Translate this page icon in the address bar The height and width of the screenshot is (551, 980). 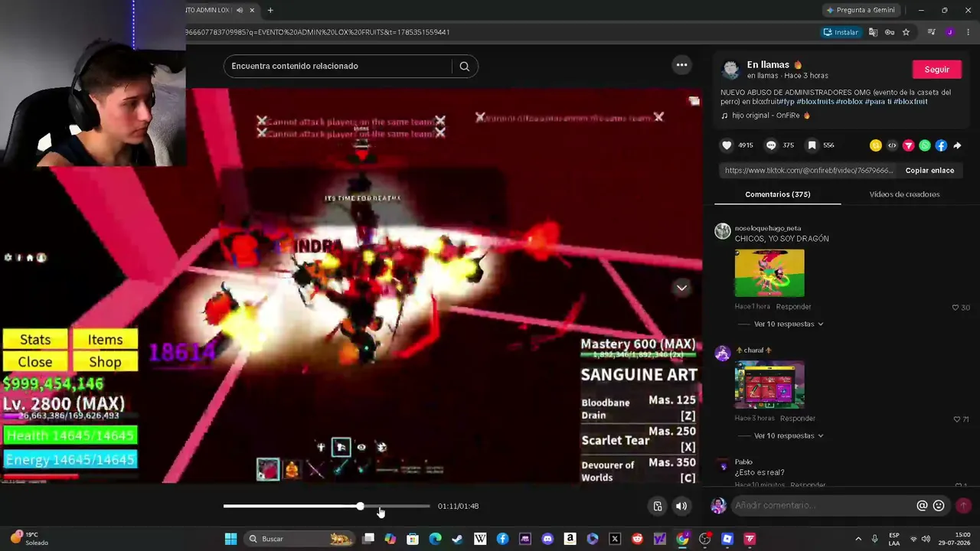coord(873,32)
